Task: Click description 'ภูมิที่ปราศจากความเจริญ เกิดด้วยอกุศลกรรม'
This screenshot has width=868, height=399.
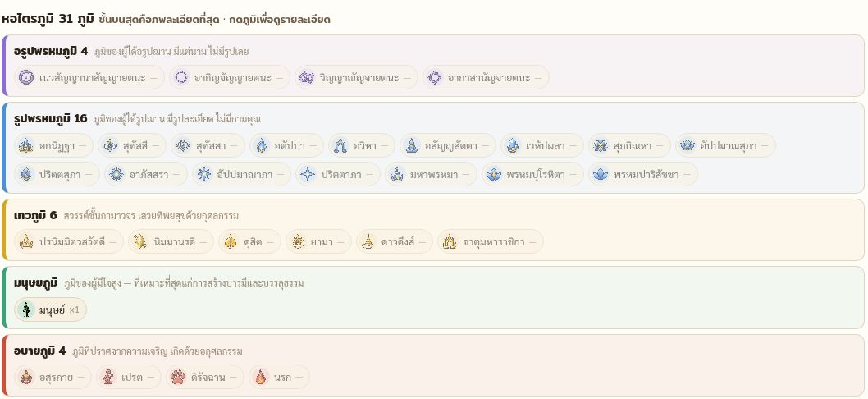Action: 158,351
